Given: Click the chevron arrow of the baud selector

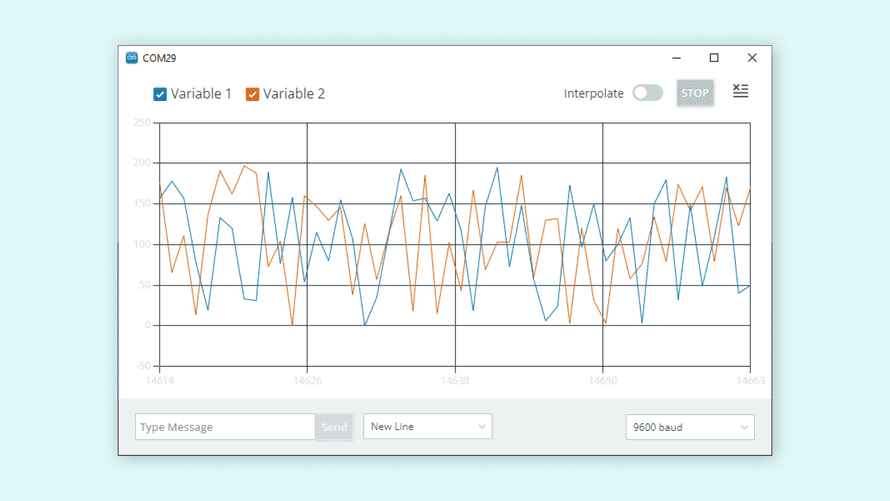Looking at the screenshot, I should coord(744,427).
